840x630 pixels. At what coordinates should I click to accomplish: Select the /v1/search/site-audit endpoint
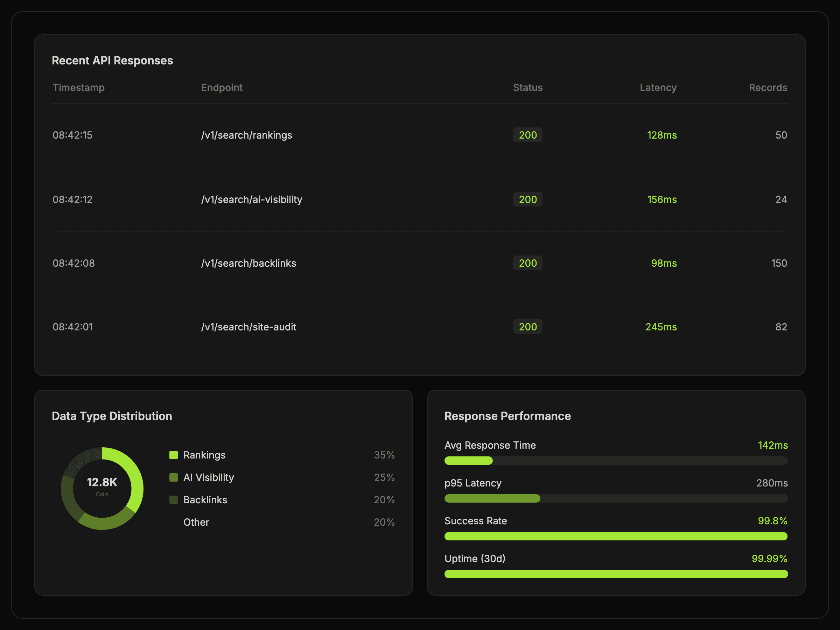click(248, 327)
